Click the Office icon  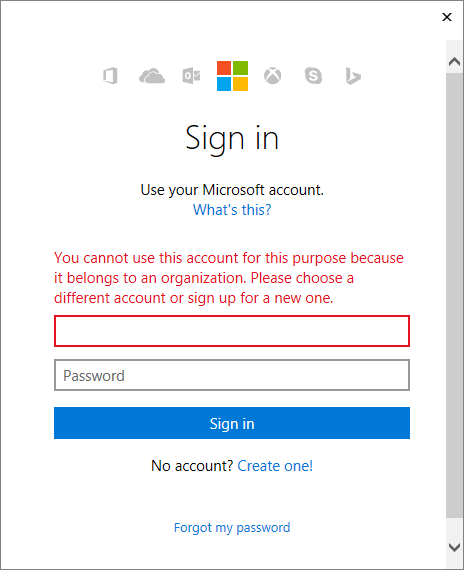tap(110, 76)
